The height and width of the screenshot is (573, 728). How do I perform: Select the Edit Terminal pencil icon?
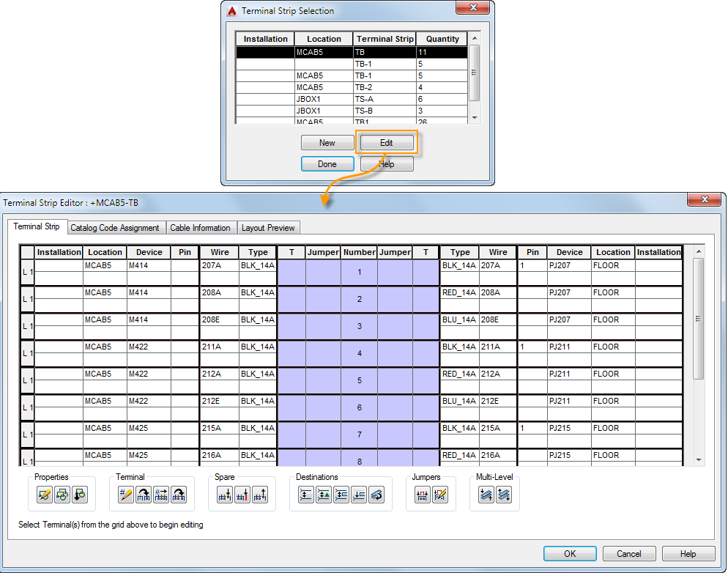pyautogui.click(x=126, y=495)
